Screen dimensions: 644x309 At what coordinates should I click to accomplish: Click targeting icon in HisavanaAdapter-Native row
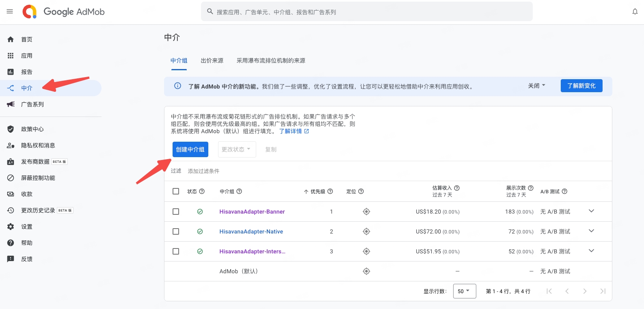click(x=366, y=231)
